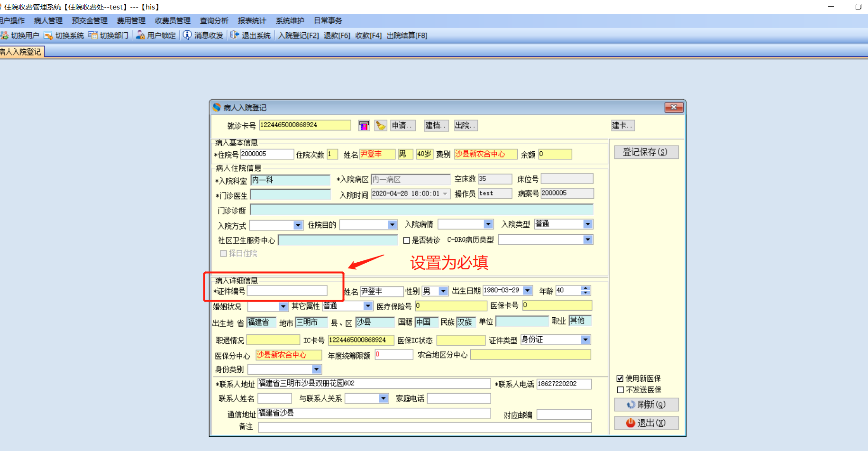The height and width of the screenshot is (451, 868).
Task: Decrease 年龄 with the down arrow
Action: click(x=586, y=293)
